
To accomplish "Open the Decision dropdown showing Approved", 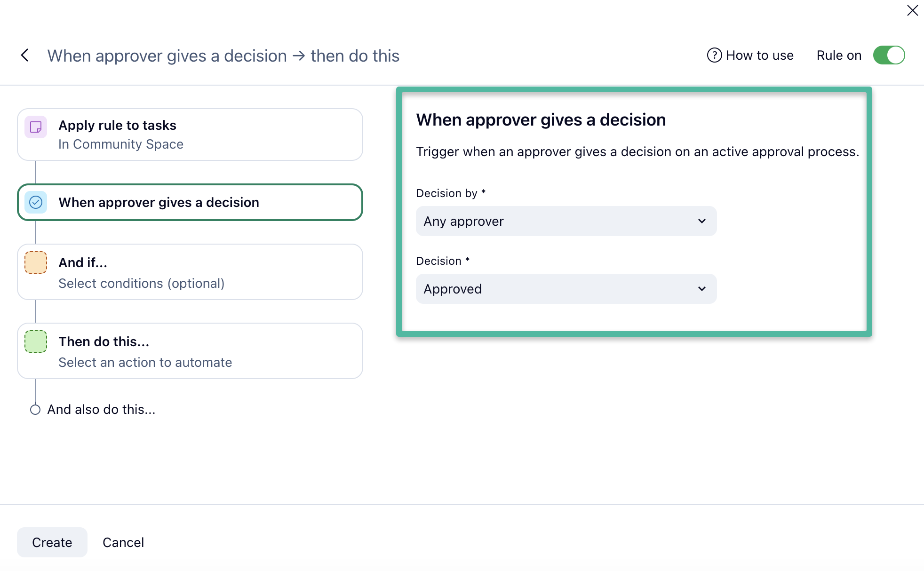I will tap(566, 289).
